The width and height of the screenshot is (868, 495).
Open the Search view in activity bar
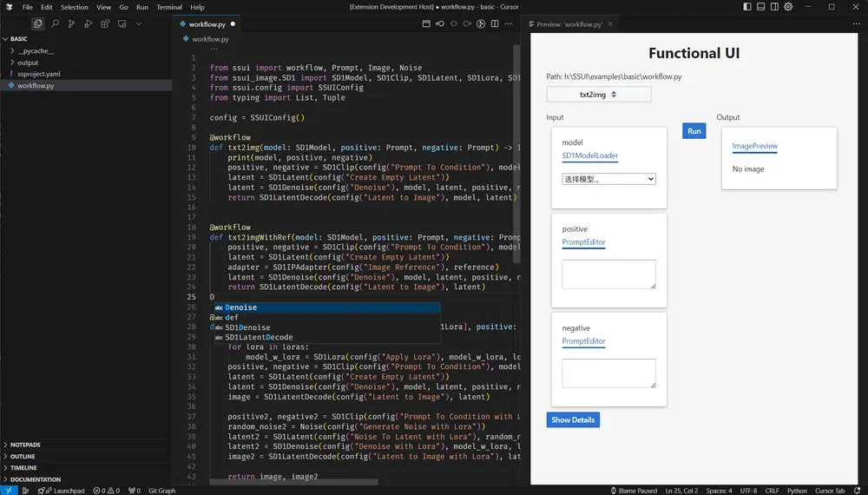pos(56,23)
